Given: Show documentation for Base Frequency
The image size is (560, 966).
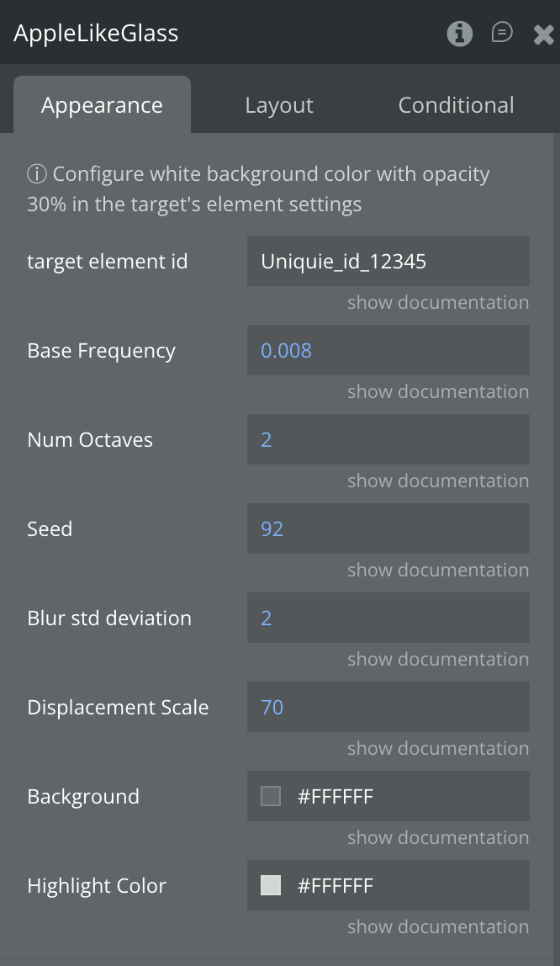Looking at the screenshot, I should pos(438,392).
